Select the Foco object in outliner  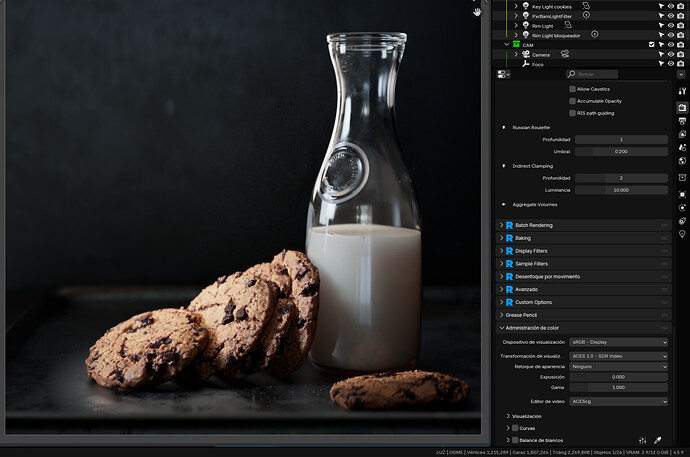pos(537,64)
